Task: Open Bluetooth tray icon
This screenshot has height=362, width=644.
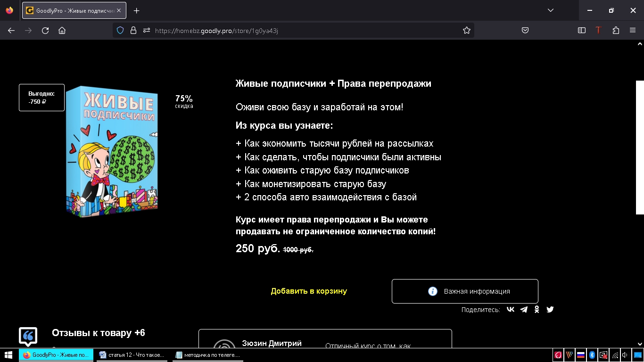Action: click(x=592, y=355)
